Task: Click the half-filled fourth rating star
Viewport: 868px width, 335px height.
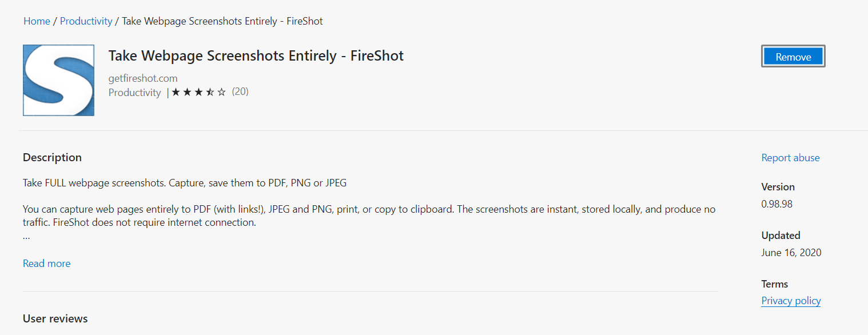Action: click(210, 92)
